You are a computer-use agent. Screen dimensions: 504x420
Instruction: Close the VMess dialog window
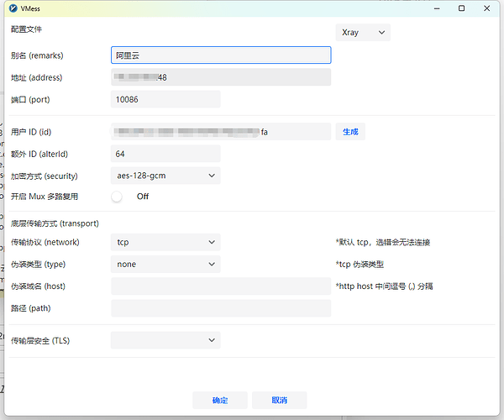pyautogui.click(x=486, y=8)
